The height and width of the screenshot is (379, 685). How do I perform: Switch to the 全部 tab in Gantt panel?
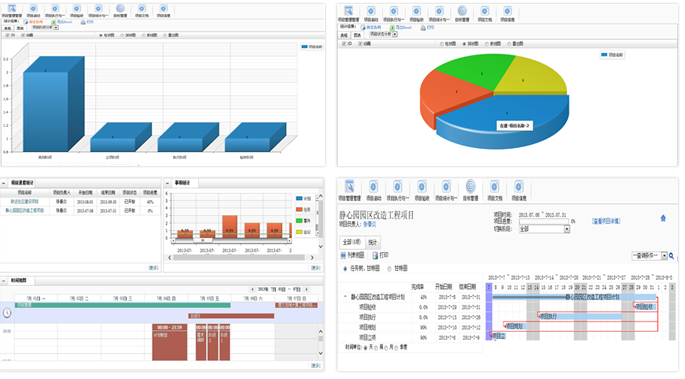click(352, 242)
